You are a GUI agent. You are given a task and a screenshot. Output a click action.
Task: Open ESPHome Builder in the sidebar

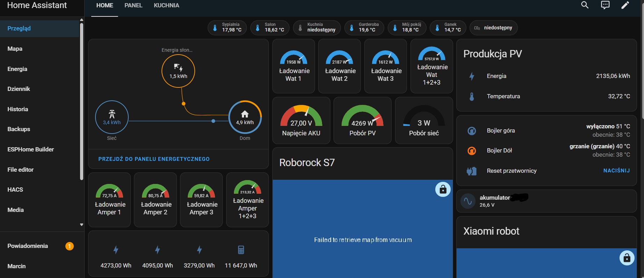[x=40, y=149]
